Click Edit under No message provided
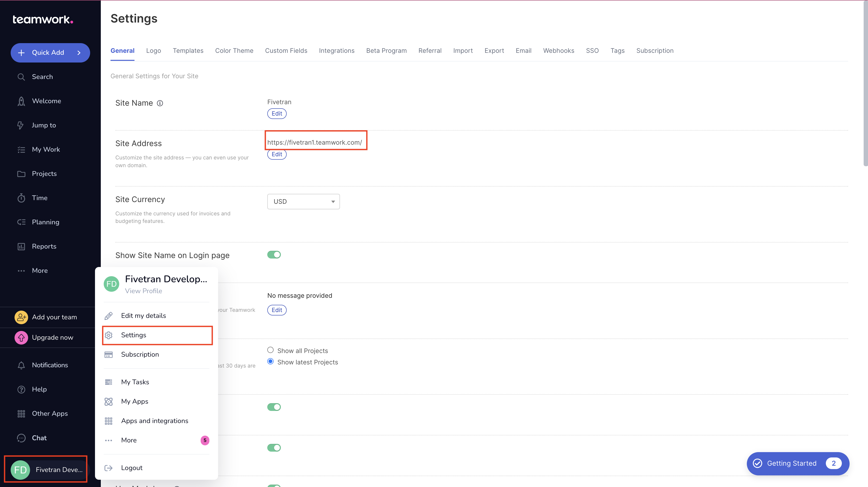Screen dimensions: 868x487 tap(277, 310)
